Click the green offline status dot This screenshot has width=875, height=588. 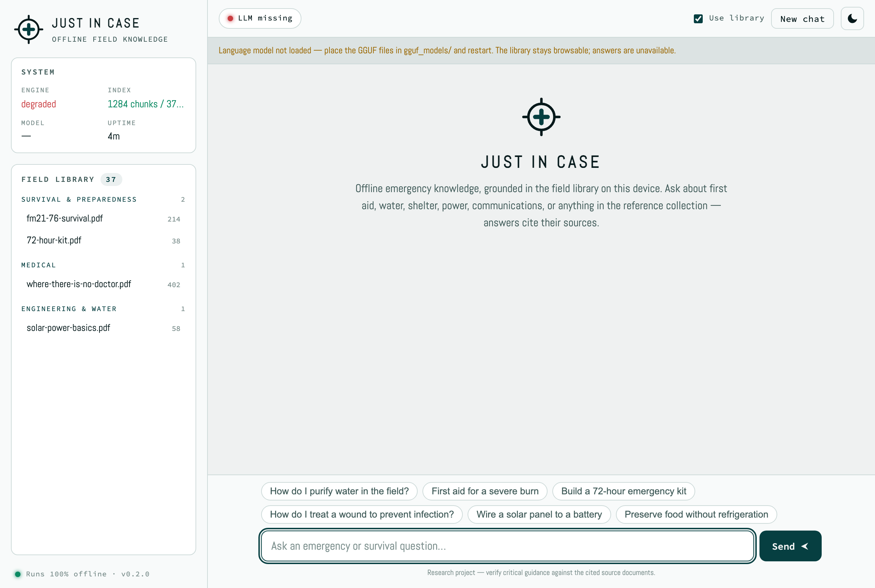18,574
